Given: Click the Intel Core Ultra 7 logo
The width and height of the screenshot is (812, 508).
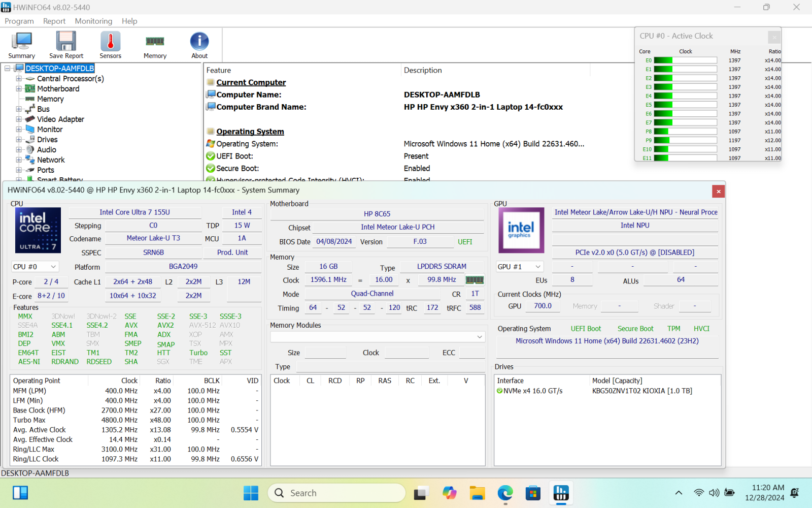Looking at the screenshot, I should tap(38, 230).
